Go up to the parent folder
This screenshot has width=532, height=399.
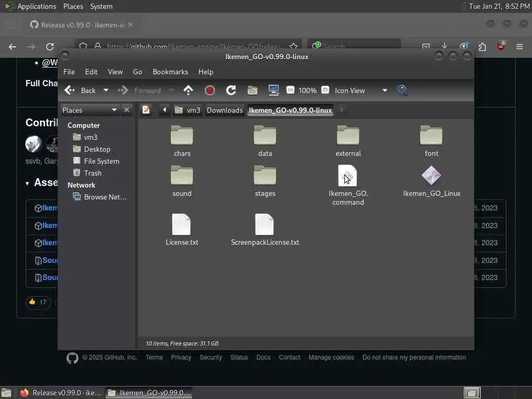coord(188,90)
